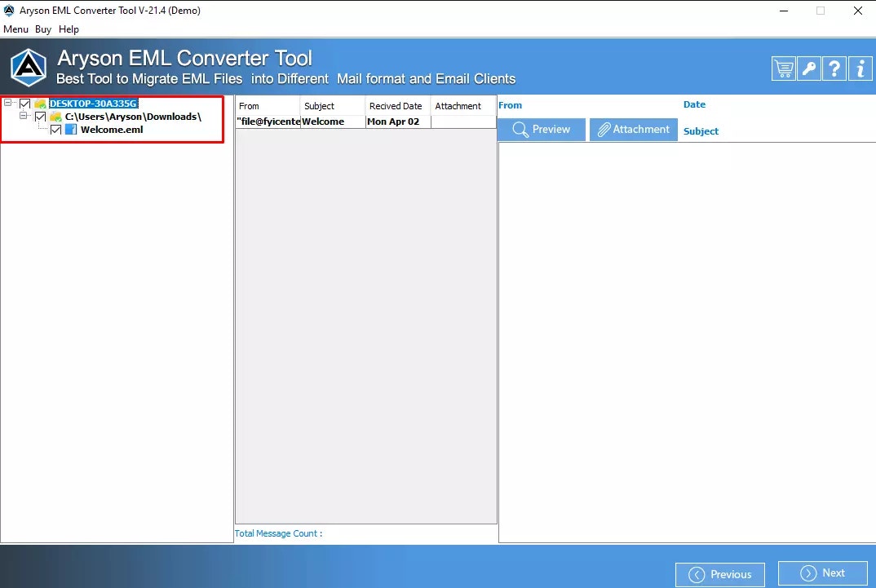The image size is (876, 588).
Task: Click the key activation icon
Action: pos(809,69)
